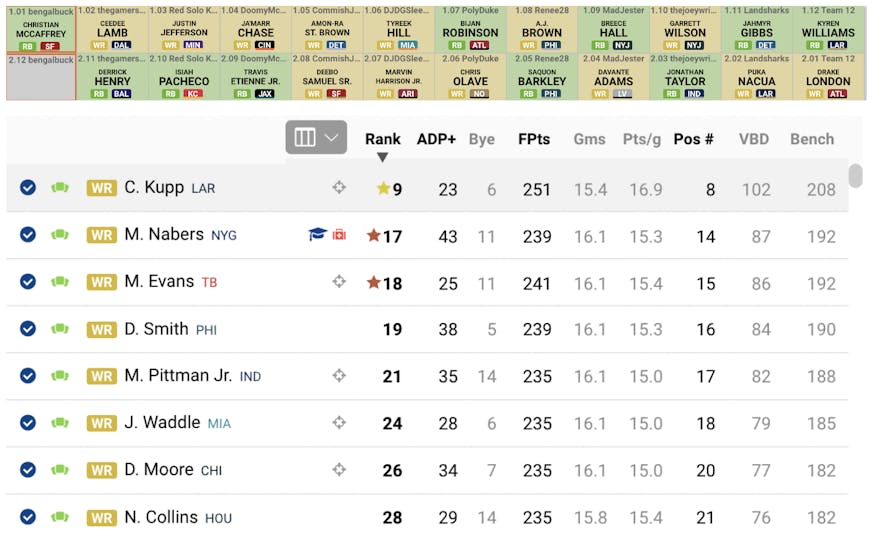Open the column layout dropdown

point(316,137)
